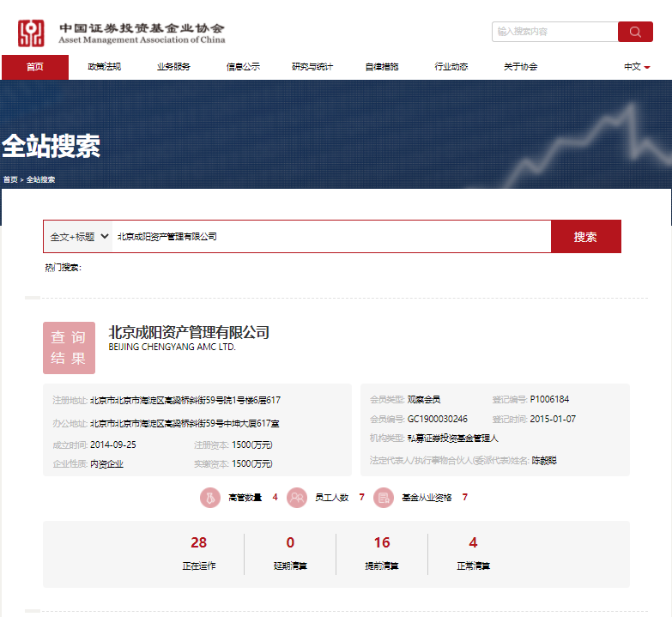Viewport: 672px width, 617px height.
Task: Click the red 搜索 button
Action: 586,237
